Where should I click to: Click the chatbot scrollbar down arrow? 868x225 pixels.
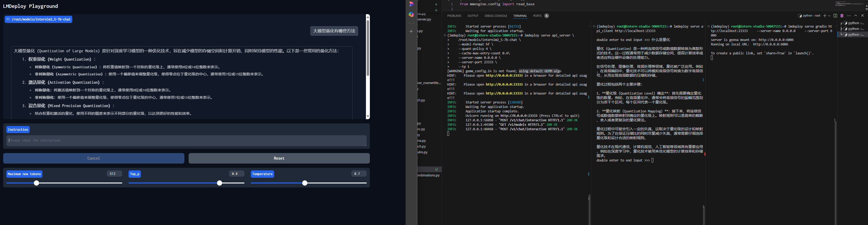click(x=368, y=116)
